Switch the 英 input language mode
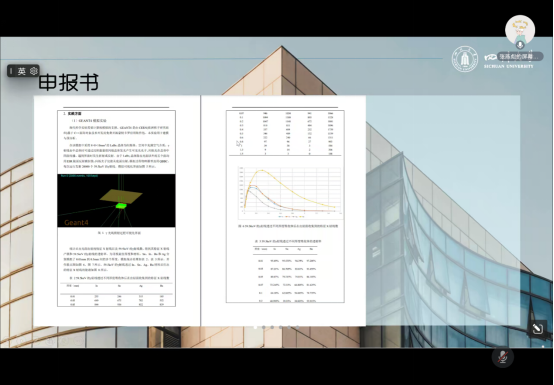 pyautogui.click(x=22, y=71)
